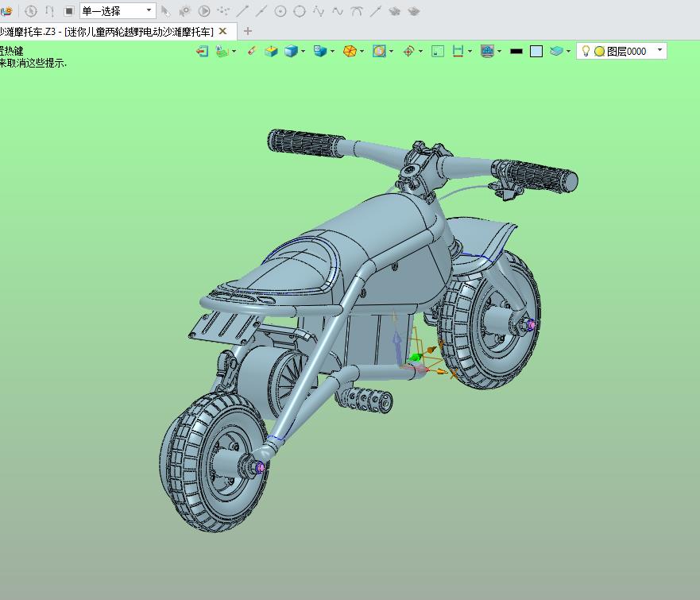Toggle the light bulb layer visibility icon
700x600 pixels.
coord(586,51)
